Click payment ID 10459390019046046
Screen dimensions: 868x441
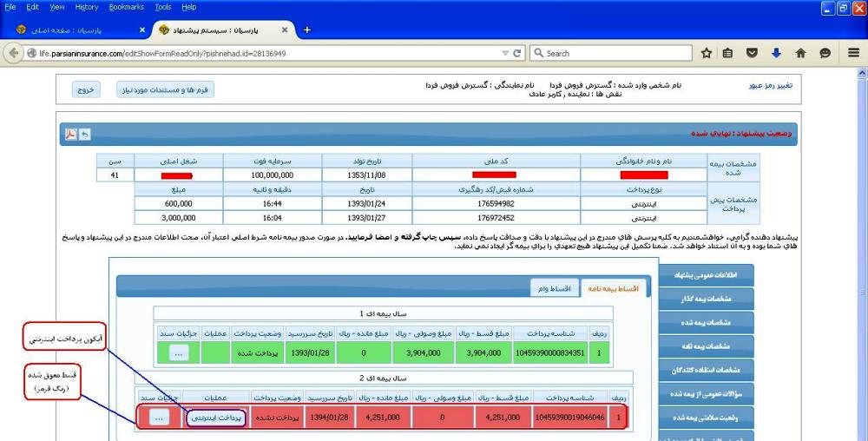tap(569, 418)
